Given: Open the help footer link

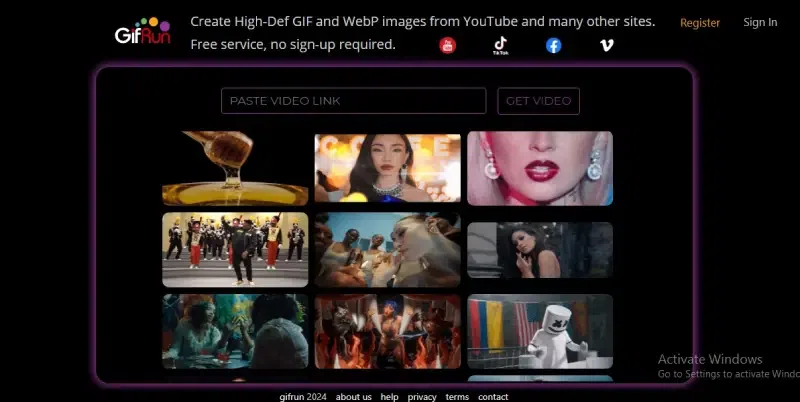Looking at the screenshot, I should [x=389, y=397].
